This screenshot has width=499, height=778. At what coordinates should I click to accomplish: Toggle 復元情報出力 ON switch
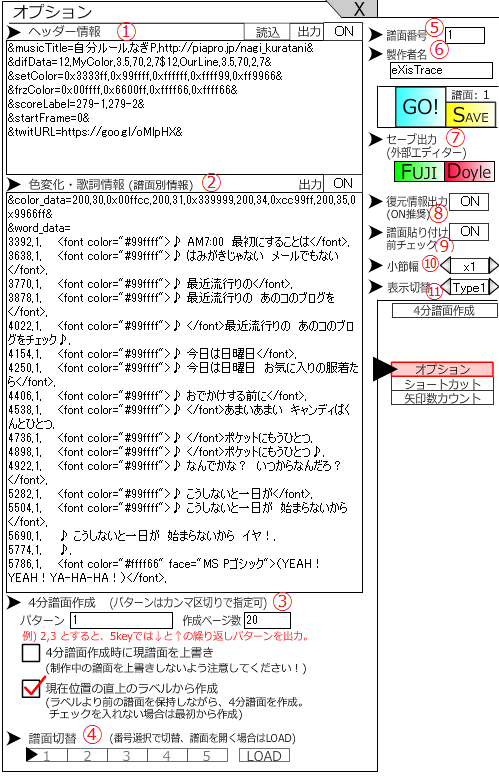[469, 201]
